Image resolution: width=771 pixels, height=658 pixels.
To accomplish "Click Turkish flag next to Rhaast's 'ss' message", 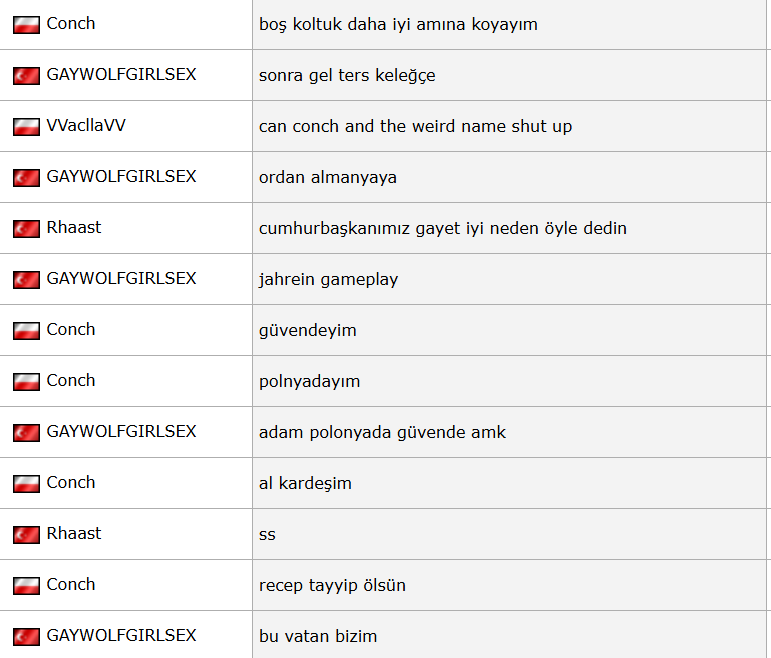I will pyautogui.click(x=26, y=535).
